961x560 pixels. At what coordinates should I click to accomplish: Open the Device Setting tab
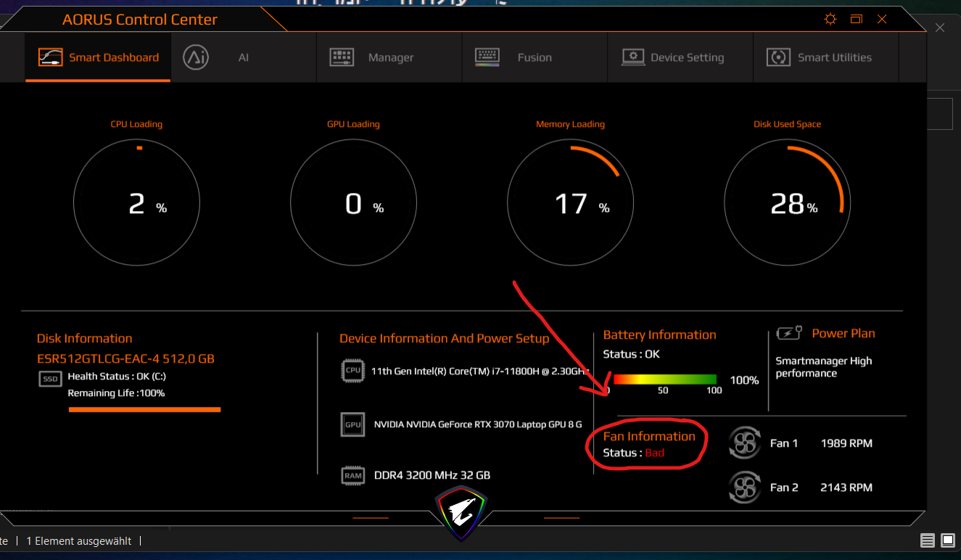[x=680, y=57]
